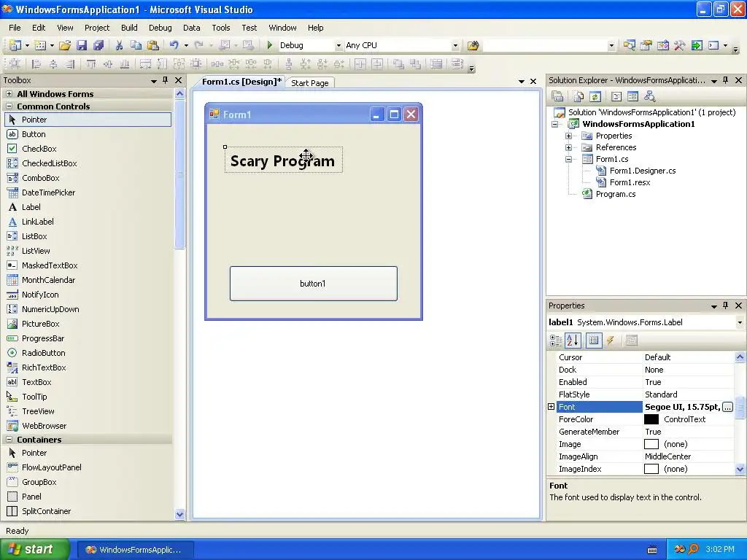The height and width of the screenshot is (560, 747).
Task: Click the Add New Item toolbar icon
Action: [40, 45]
